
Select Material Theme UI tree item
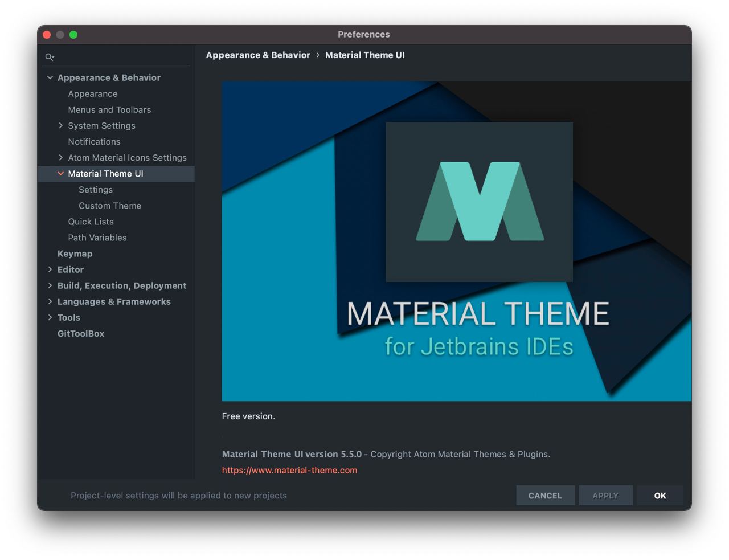coord(105,173)
